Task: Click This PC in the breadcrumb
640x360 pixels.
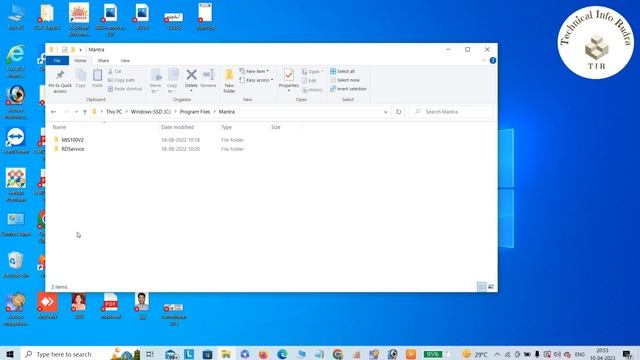Action: pyautogui.click(x=114, y=112)
